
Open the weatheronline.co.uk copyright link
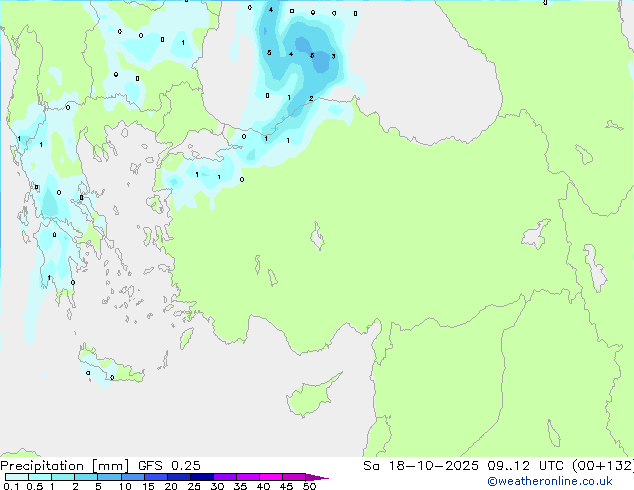click(x=550, y=481)
